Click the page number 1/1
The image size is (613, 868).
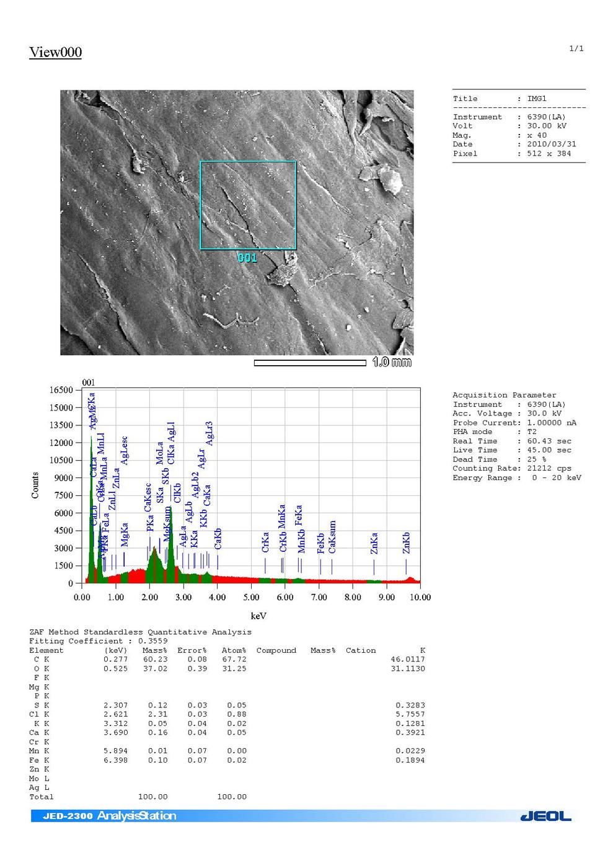(576, 48)
